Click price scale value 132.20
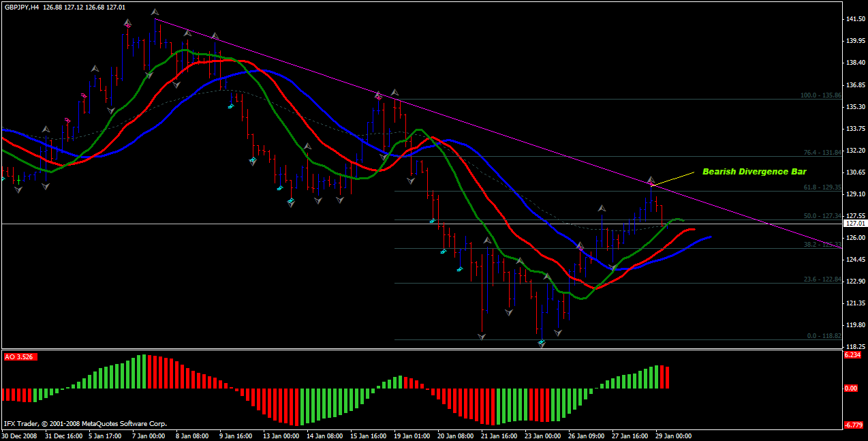This screenshot has height=441, width=868. [x=855, y=151]
